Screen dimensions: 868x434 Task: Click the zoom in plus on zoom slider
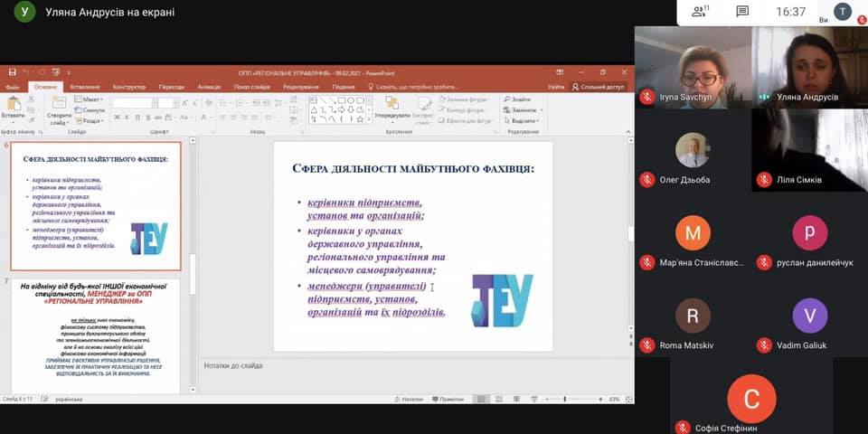(600, 399)
